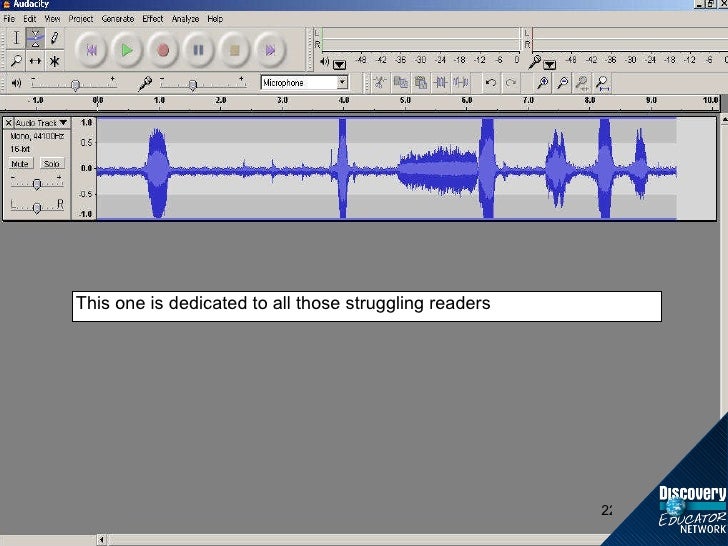This screenshot has width=728, height=546.
Task: Open the Microphone input source dropdown
Action: pos(342,83)
